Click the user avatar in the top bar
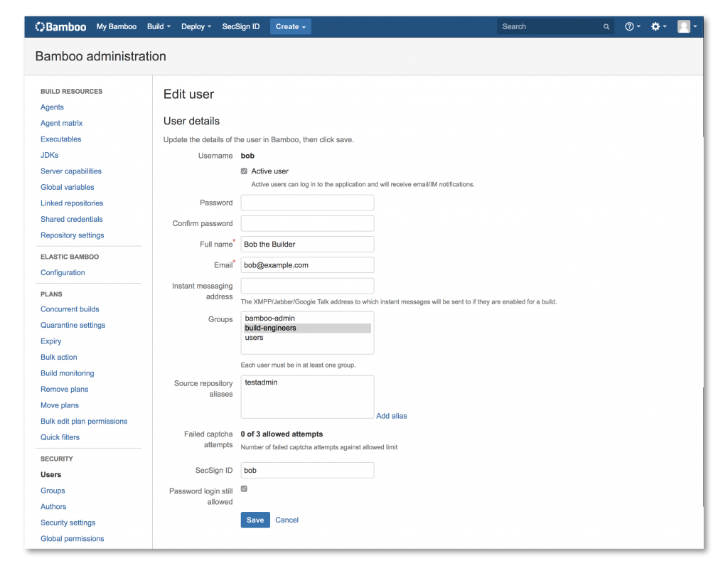The width and height of the screenshot is (728, 573). point(683,26)
